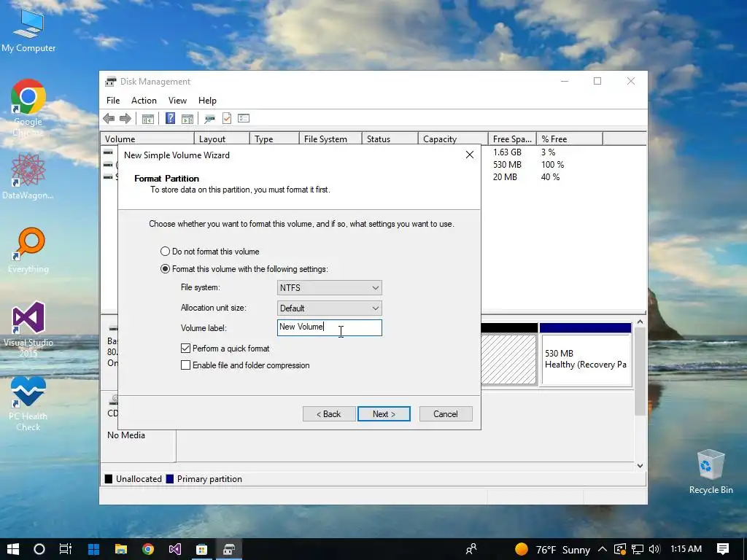This screenshot has height=560, width=747.
Task: Click the Back arrow toolbar icon
Action: 109,119
